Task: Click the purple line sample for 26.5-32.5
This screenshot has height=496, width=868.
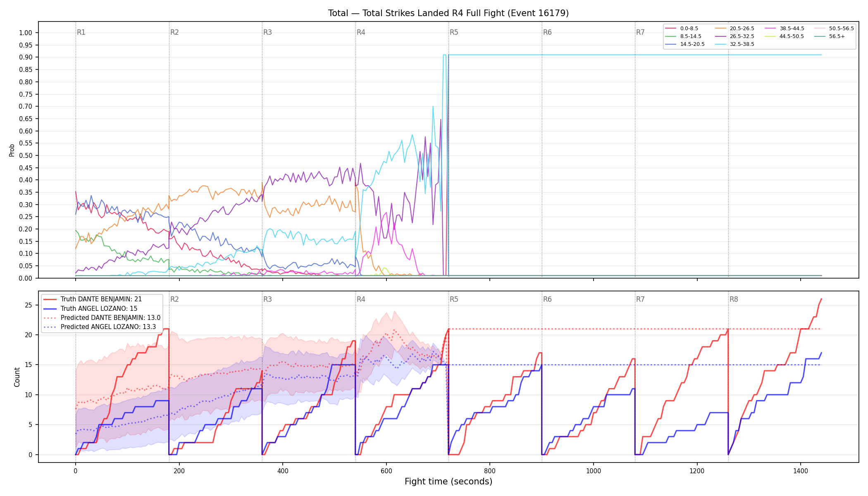Action: pyautogui.click(x=720, y=36)
